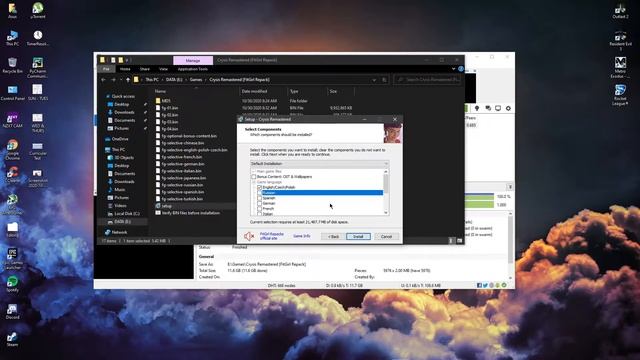Open the FitGirl Repacks official site link
Image resolution: width=640 pixels, height=360 pixels.
click(271, 236)
